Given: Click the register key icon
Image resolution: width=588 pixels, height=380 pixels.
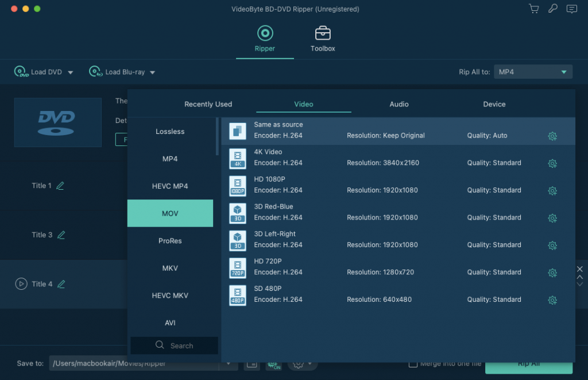Looking at the screenshot, I should click(553, 9).
